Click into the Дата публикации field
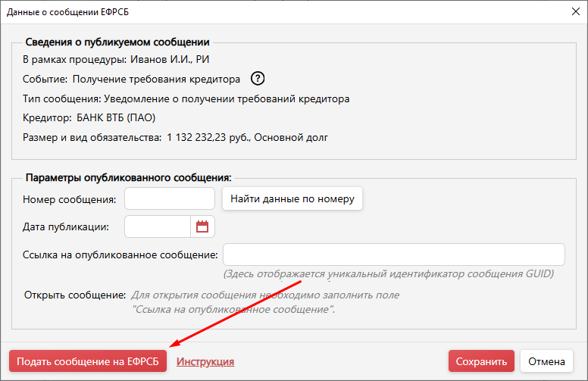This screenshot has width=588, height=381. pos(157,226)
